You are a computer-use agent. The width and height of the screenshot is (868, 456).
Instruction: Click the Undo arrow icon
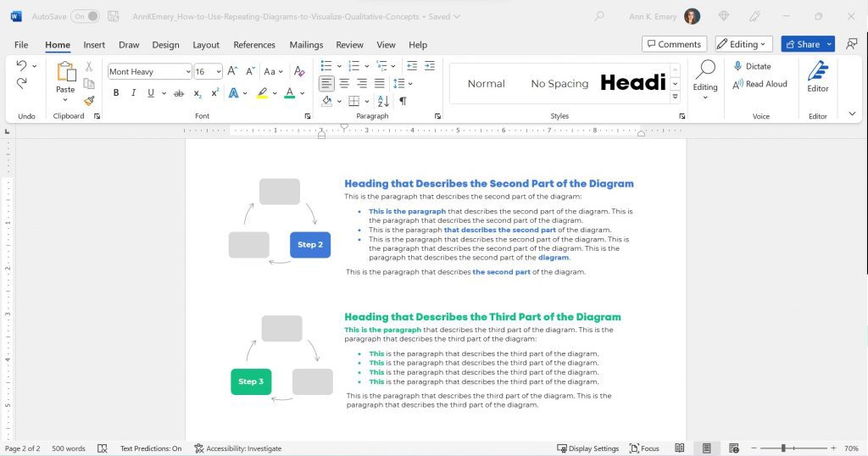tap(21, 65)
